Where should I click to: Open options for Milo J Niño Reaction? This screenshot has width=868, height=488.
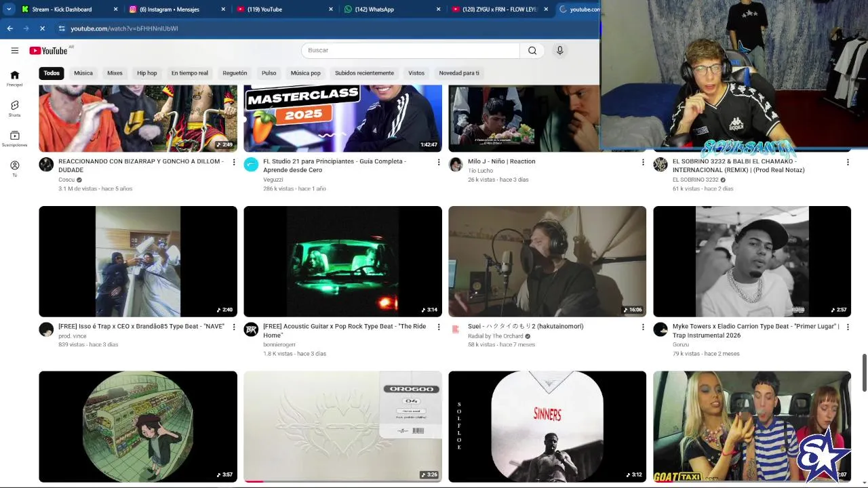coord(643,162)
